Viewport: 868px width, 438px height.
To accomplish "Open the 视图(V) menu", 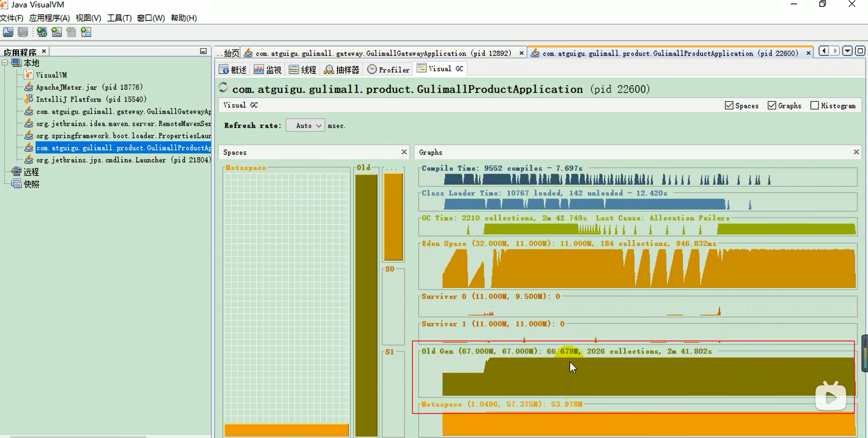I will coord(88,18).
